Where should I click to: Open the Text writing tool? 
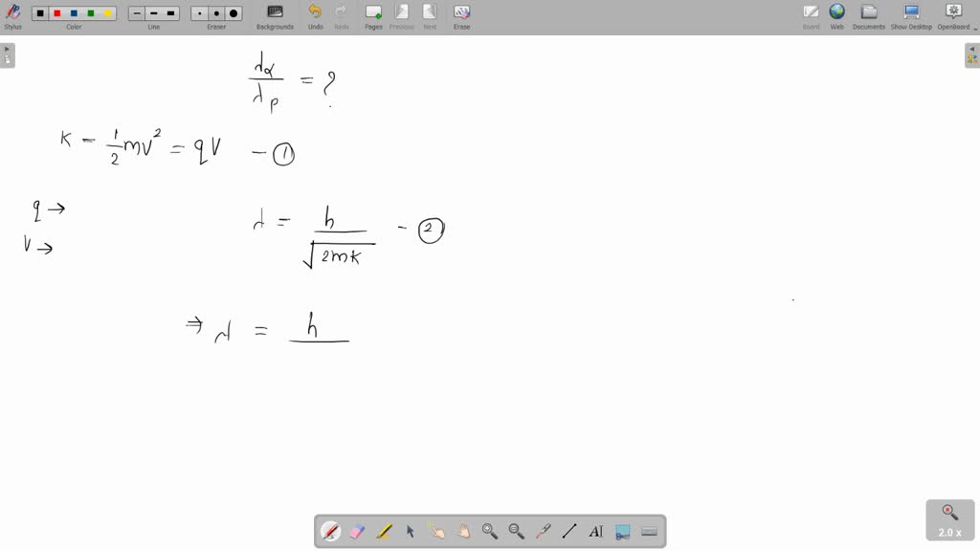(595, 531)
